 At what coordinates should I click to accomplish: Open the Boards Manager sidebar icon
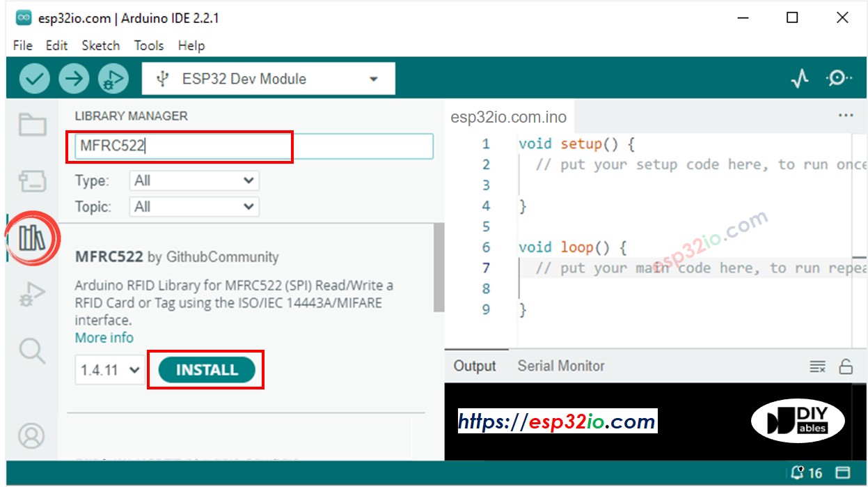(32, 180)
